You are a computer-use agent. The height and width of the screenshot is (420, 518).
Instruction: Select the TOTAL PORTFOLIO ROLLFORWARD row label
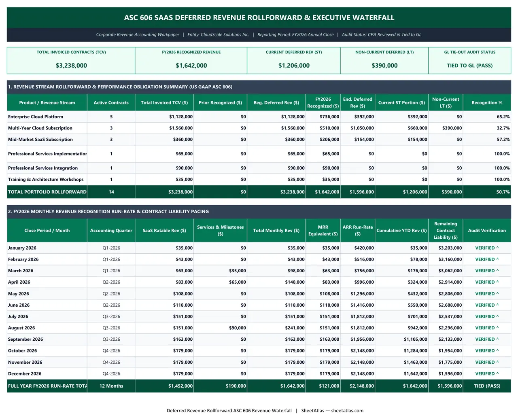(47, 192)
